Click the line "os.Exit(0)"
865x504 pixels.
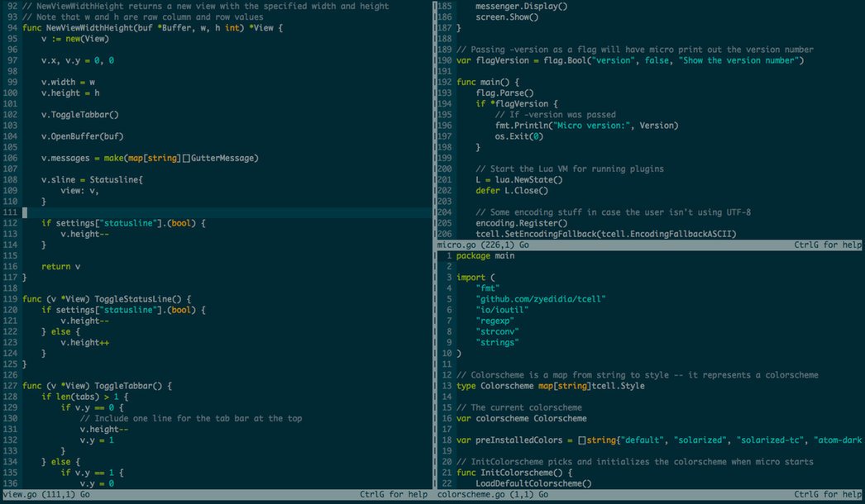click(x=519, y=136)
